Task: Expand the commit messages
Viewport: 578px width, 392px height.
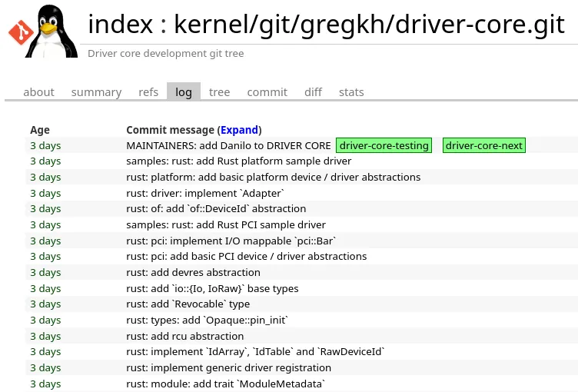Action: (x=240, y=130)
